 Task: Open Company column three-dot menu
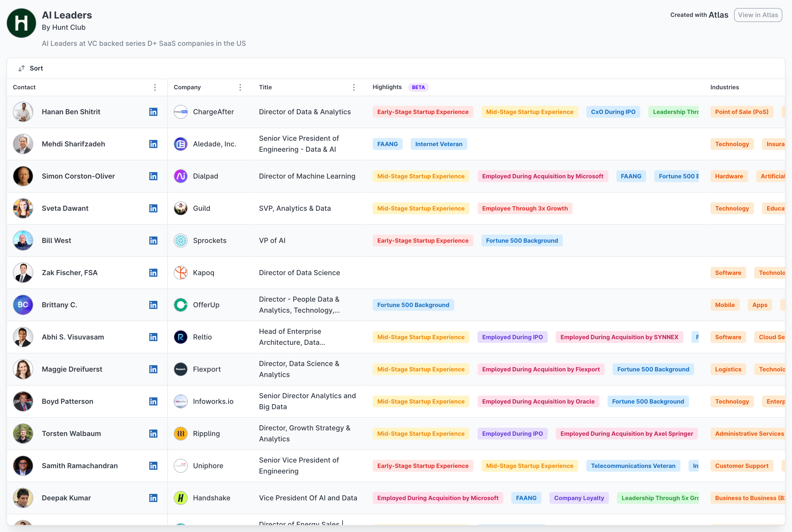[240, 87]
